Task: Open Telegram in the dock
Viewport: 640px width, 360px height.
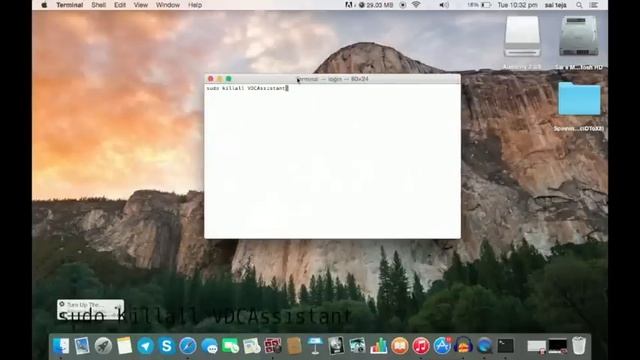Action: [x=146, y=346]
